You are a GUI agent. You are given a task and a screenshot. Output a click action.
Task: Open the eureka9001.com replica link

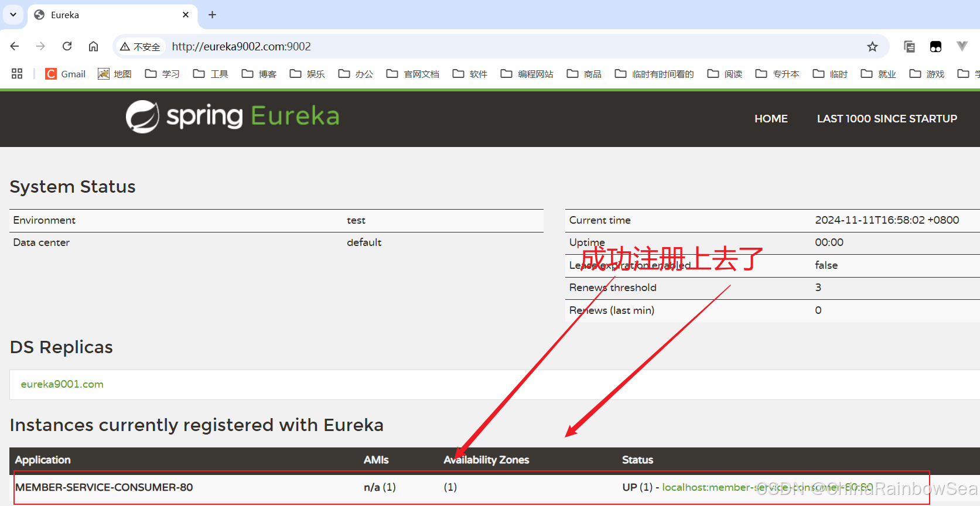pyautogui.click(x=62, y=384)
